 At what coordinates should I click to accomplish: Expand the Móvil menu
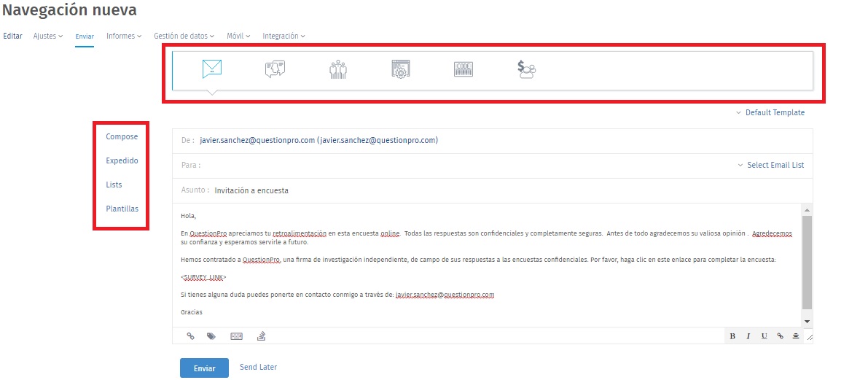click(x=238, y=36)
